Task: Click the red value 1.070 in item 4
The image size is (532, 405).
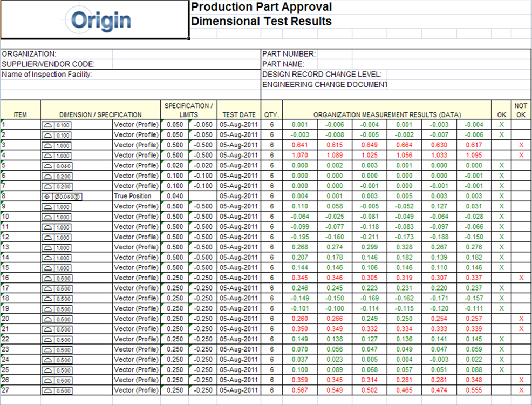Action: click(299, 156)
